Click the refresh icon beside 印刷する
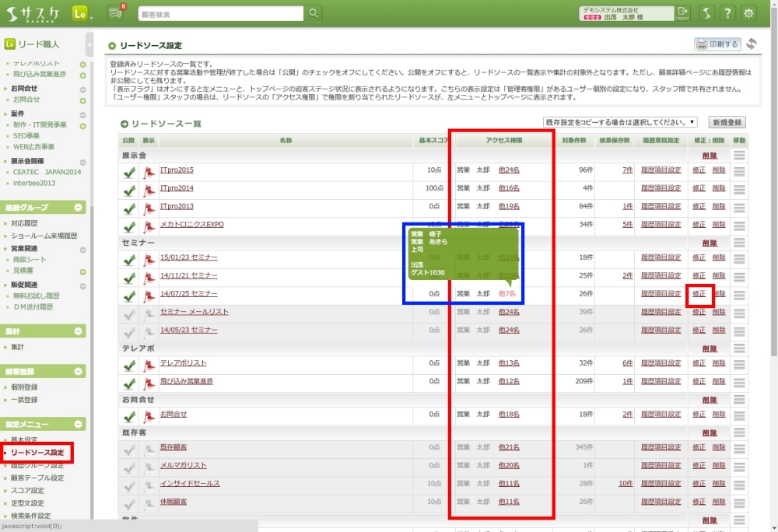The image size is (778, 532). point(752,44)
